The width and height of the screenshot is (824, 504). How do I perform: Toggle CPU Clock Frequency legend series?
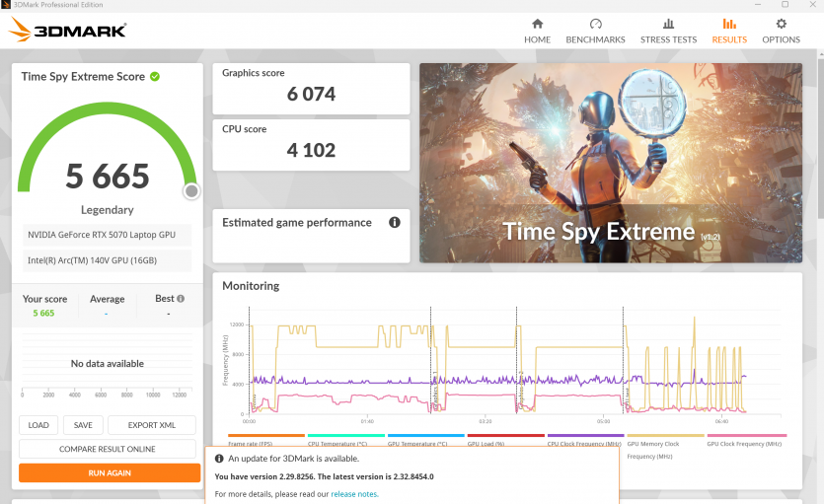[585, 443]
